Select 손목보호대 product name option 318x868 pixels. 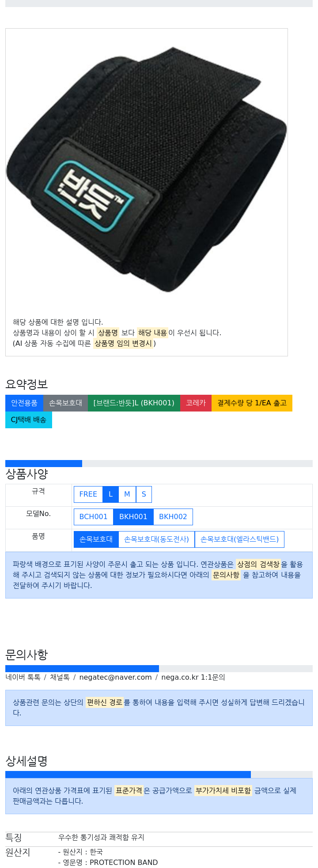click(96, 539)
